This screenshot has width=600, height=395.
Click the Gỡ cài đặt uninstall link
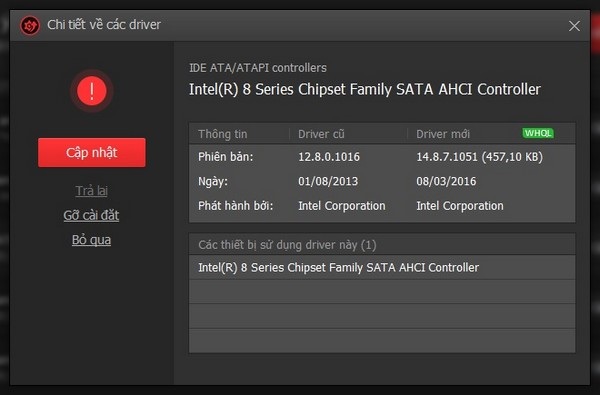[91, 215]
